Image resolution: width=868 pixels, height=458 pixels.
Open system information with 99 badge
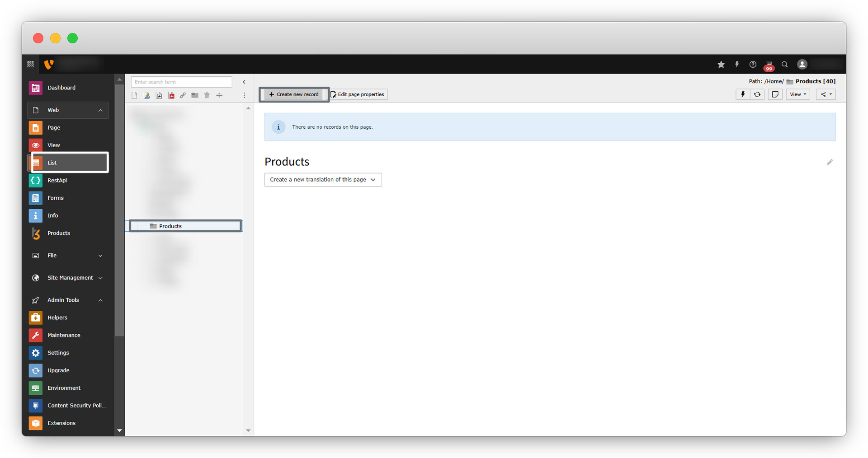[x=769, y=65]
